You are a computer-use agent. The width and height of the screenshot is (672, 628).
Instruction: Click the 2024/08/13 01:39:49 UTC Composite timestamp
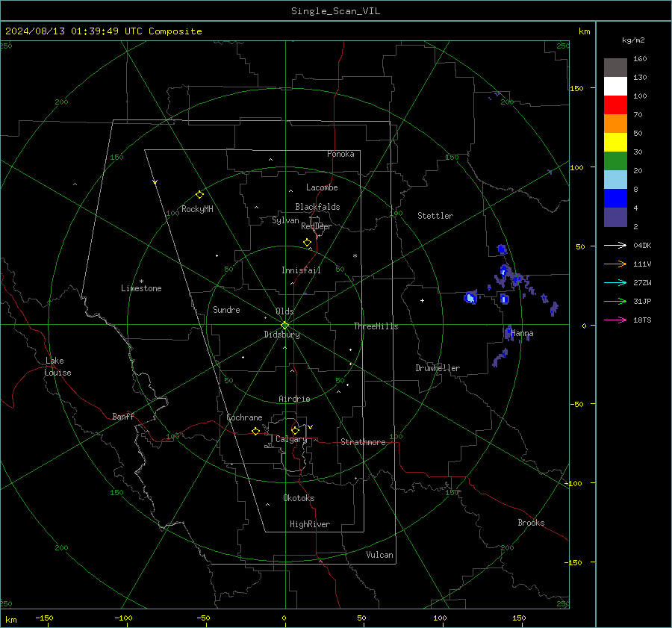point(103,31)
